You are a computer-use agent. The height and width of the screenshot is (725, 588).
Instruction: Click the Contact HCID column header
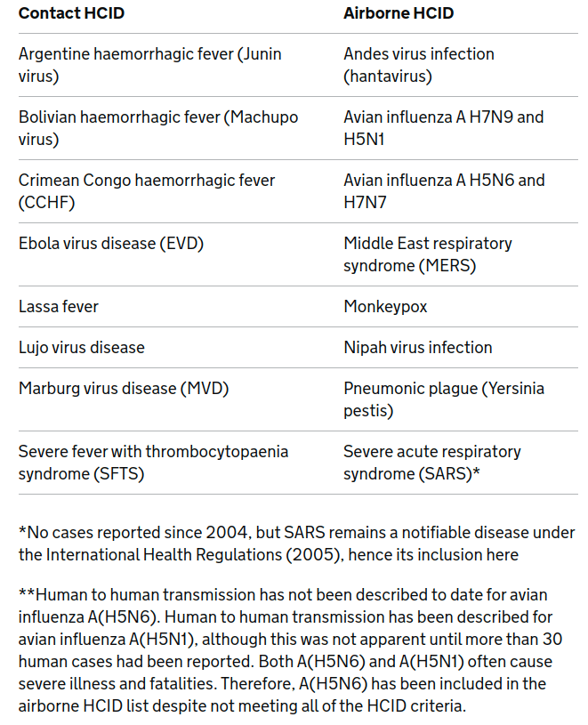point(71,13)
